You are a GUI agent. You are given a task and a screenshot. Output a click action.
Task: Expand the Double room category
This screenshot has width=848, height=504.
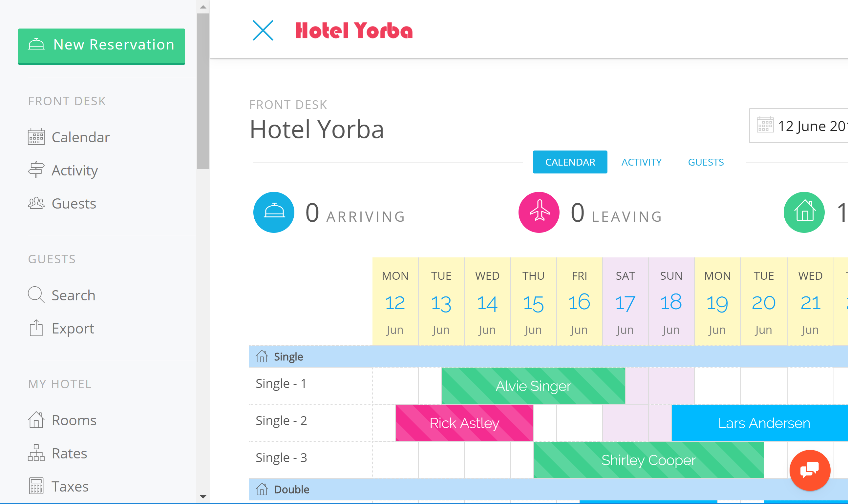(290, 490)
